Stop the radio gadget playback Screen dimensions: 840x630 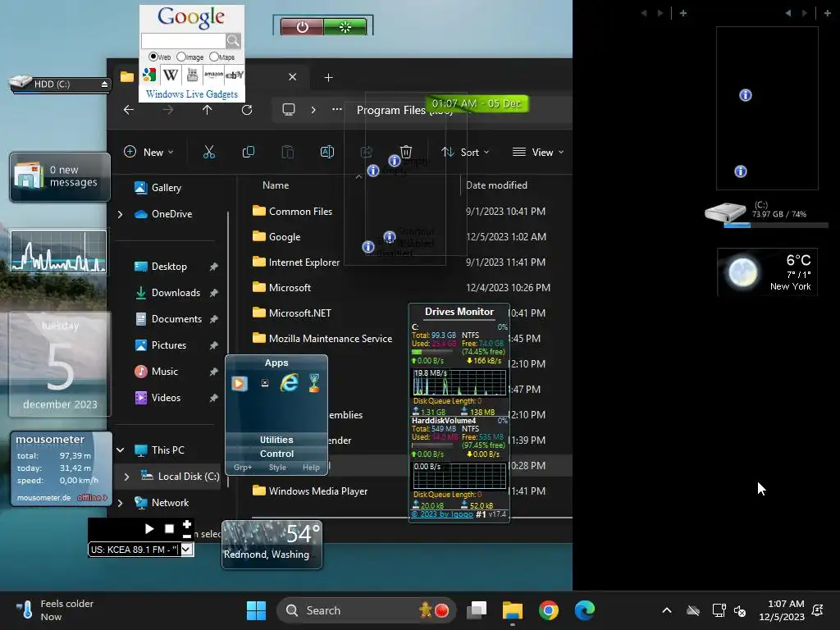169,529
